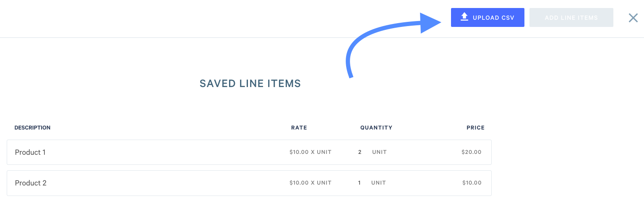Click the Description column header
The height and width of the screenshot is (209, 644).
click(32, 127)
